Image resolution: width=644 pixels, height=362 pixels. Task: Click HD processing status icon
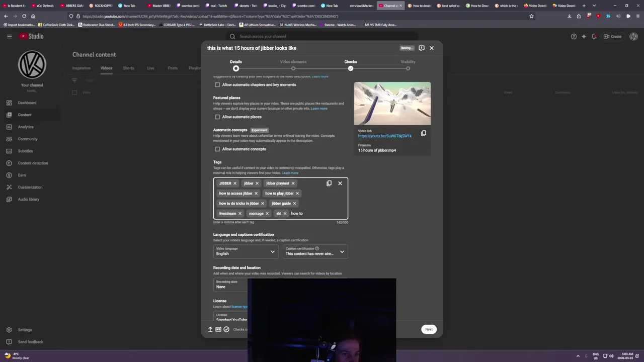(218, 329)
